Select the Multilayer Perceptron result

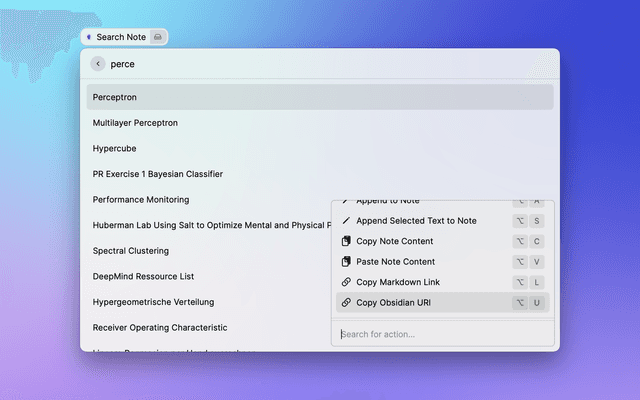pos(135,123)
